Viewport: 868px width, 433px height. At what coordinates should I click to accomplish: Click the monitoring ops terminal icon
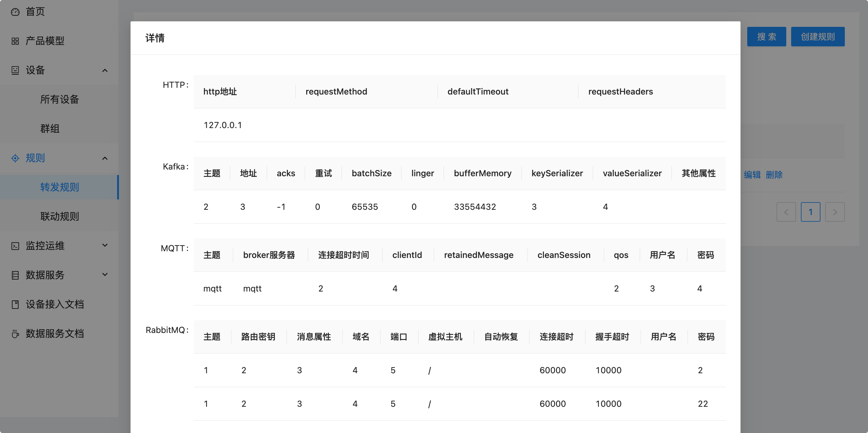click(15, 246)
